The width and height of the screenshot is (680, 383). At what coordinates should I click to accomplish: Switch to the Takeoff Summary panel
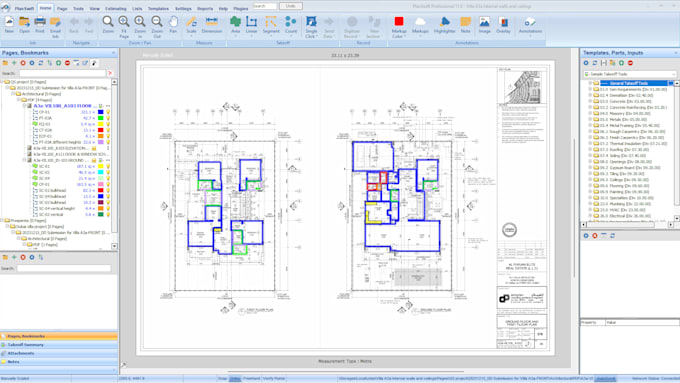point(59,345)
